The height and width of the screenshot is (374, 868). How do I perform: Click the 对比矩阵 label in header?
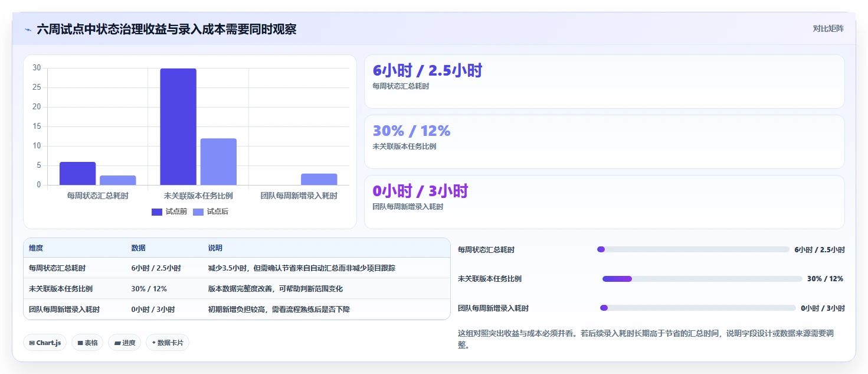tap(828, 28)
